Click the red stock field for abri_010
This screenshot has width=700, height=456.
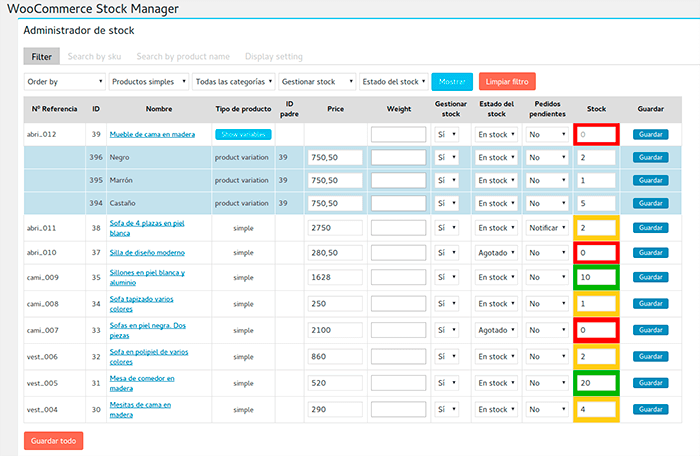(x=596, y=253)
